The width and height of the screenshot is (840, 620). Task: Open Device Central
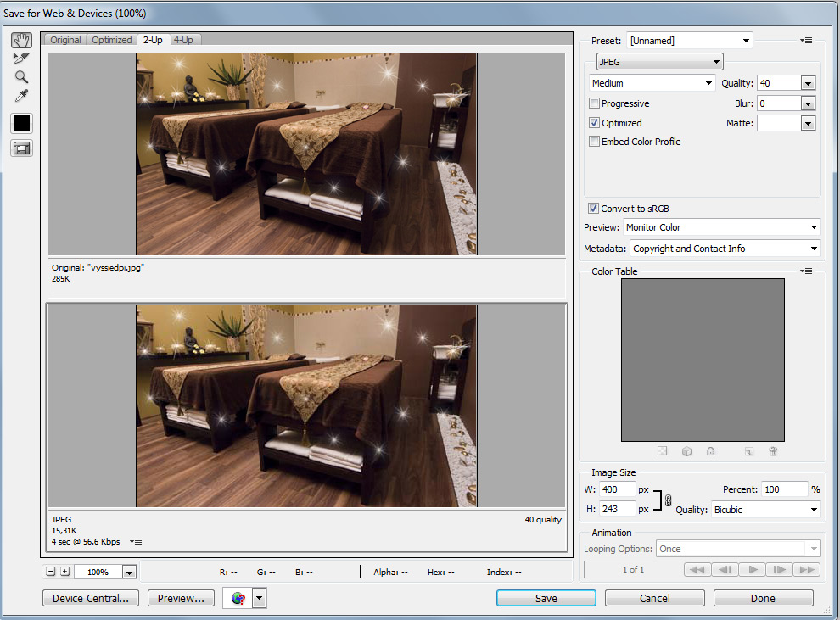click(91, 598)
